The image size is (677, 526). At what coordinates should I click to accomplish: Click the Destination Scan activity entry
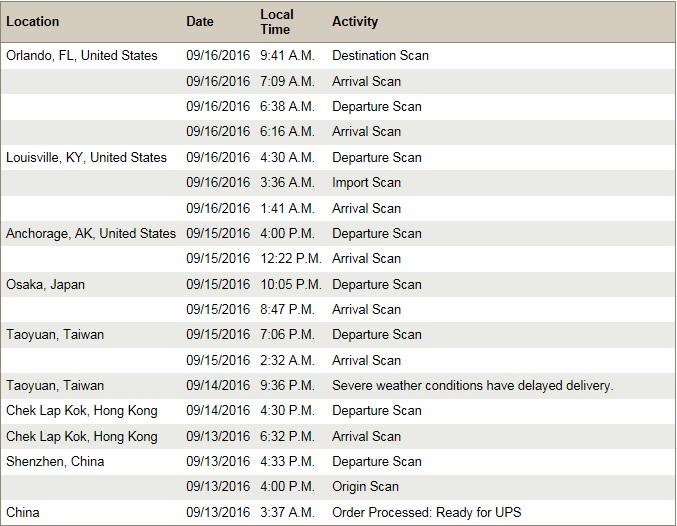(x=380, y=56)
